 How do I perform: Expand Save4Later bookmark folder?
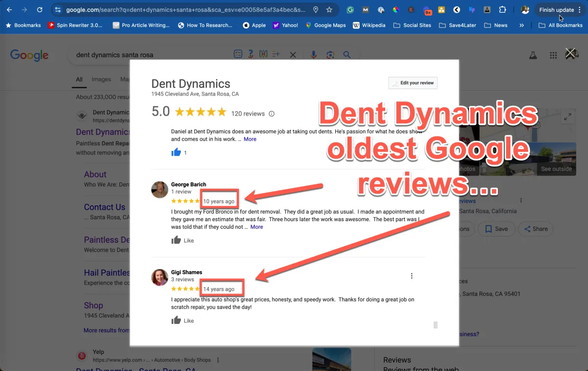[457, 25]
